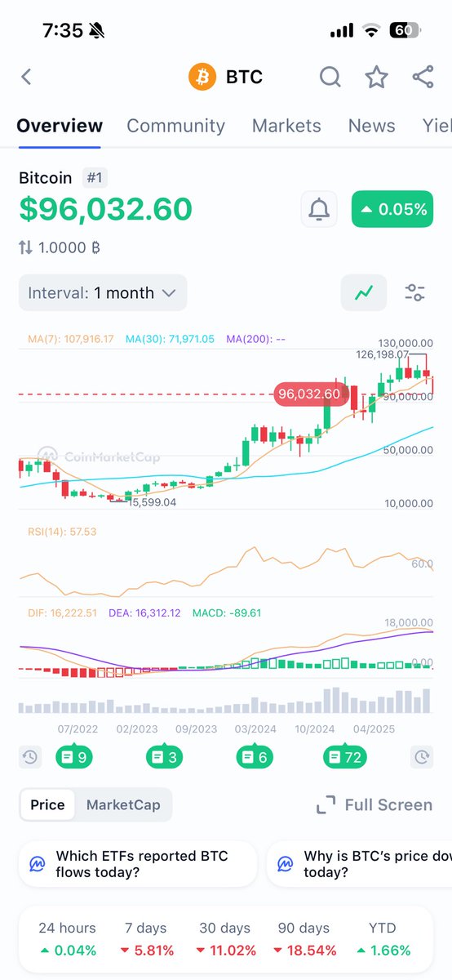Tap the clock icon at chart's right
The width and height of the screenshot is (452, 980).
tap(422, 757)
